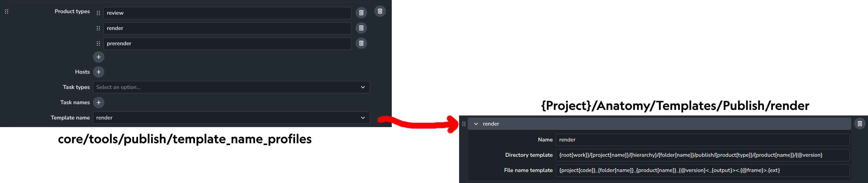
Task: Click the 'review' product type field
Action: point(227,13)
